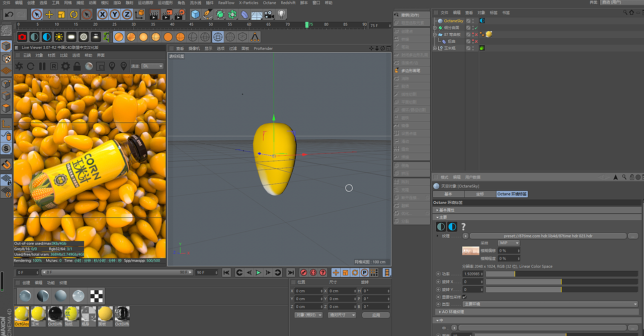
Task: Open Live Viewer settings gear
Action: [x=65, y=66]
